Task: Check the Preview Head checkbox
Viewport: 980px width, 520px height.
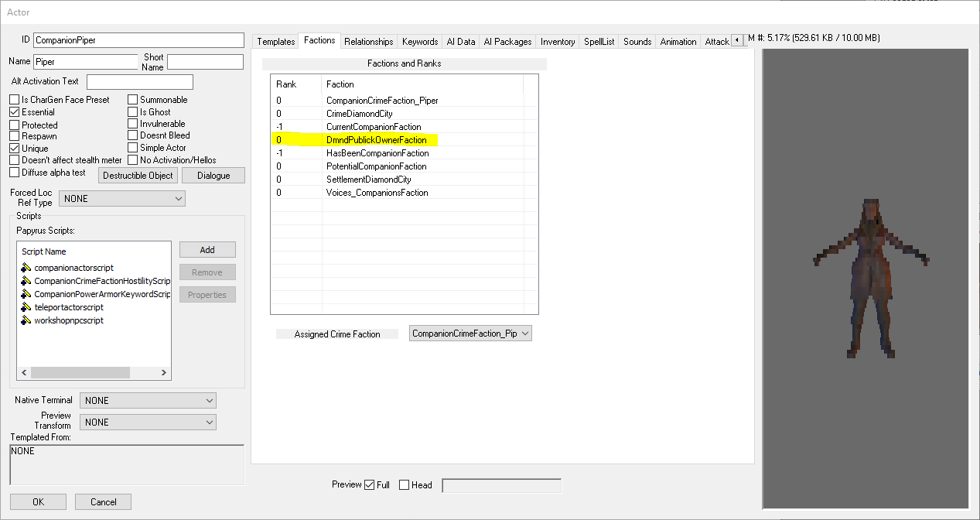Action: tap(404, 485)
